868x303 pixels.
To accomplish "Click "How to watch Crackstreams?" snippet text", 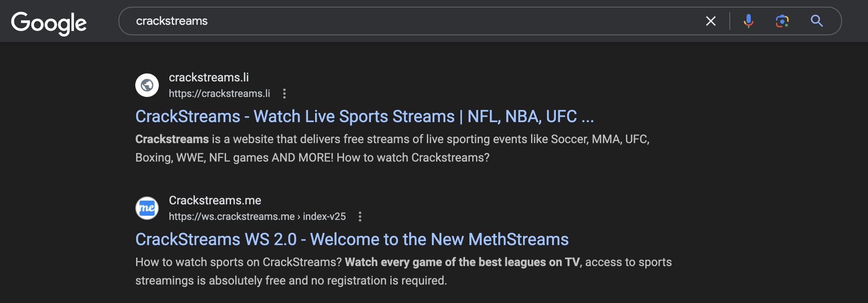I will [413, 158].
